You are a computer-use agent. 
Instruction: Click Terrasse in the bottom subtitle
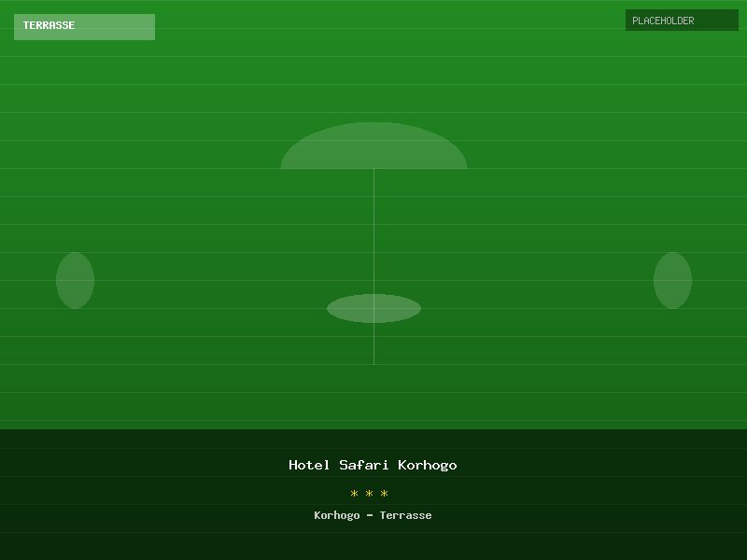(x=405, y=515)
